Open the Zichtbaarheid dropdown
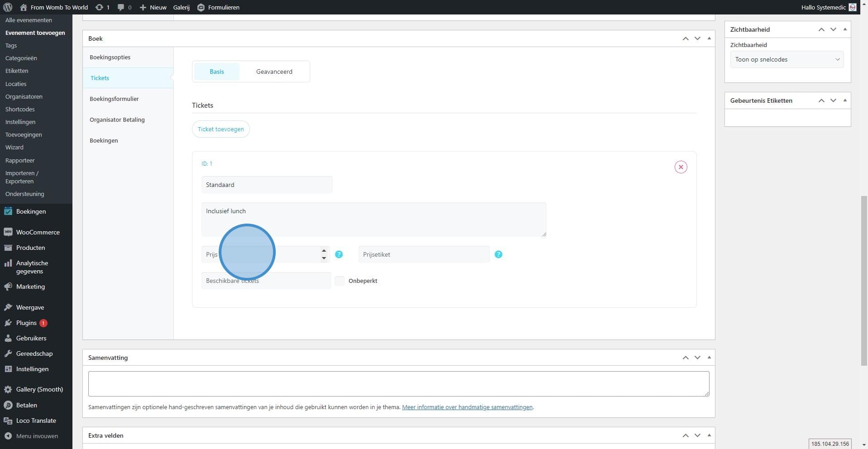This screenshot has width=868, height=449. point(786,59)
